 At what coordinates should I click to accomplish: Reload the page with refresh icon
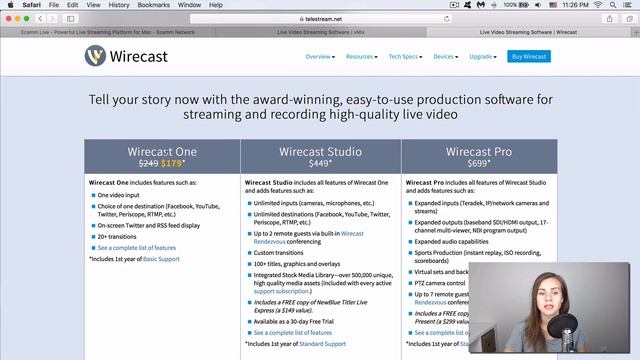447,19
